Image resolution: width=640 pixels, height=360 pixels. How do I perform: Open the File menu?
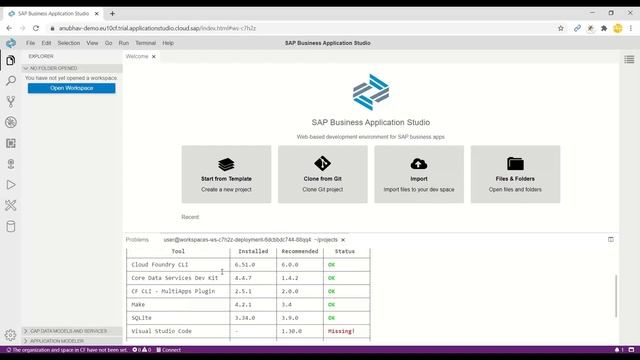[30, 43]
